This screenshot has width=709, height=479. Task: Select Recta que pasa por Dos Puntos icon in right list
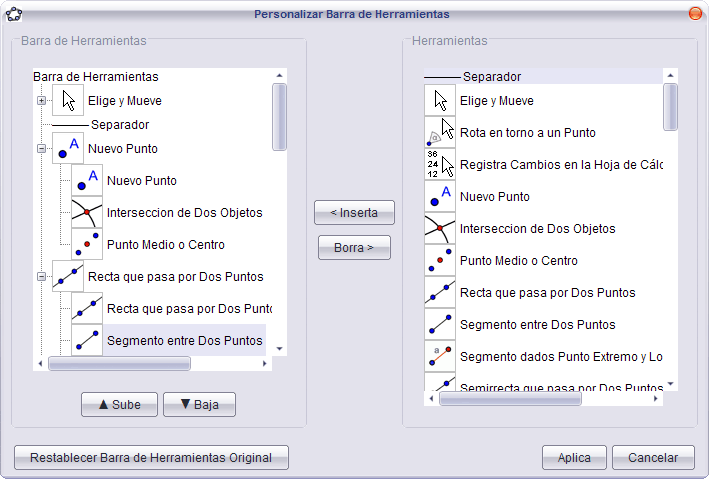pyautogui.click(x=440, y=293)
